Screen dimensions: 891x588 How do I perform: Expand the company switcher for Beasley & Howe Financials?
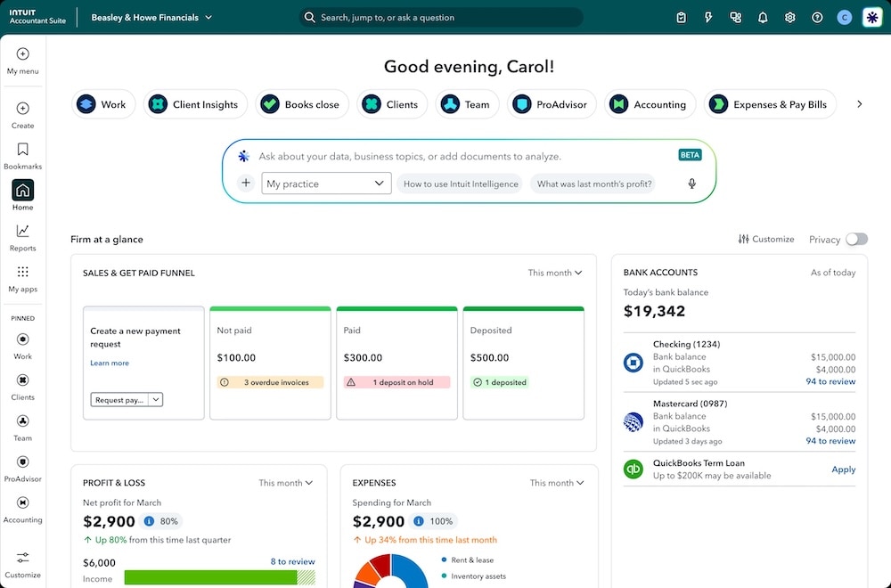pyautogui.click(x=208, y=16)
